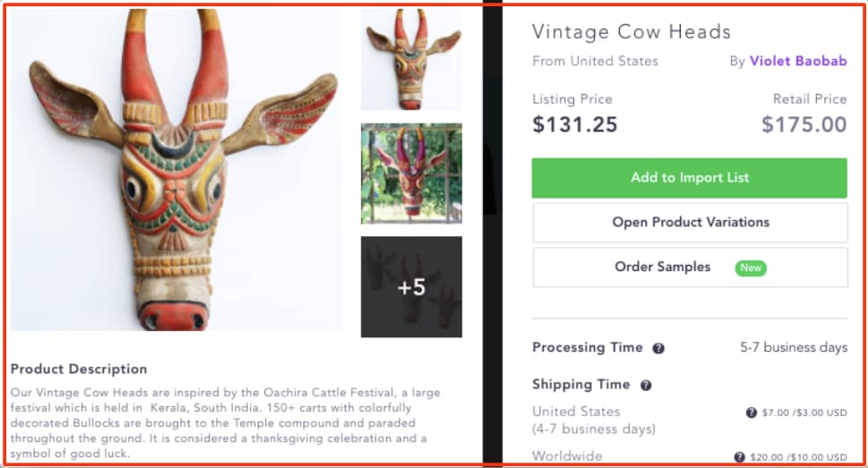Open the large cow head product image
This screenshot has height=468, width=868.
(x=176, y=170)
